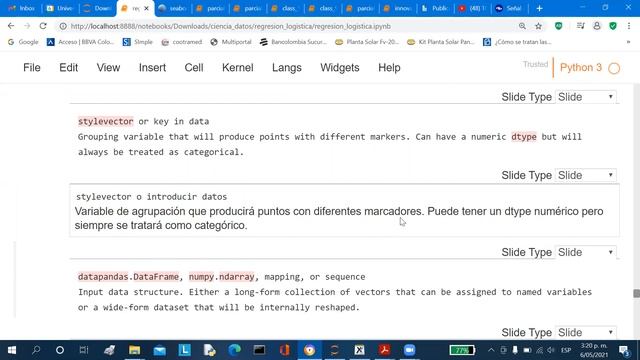Open the terminal icon on taskbar

tap(259, 350)
